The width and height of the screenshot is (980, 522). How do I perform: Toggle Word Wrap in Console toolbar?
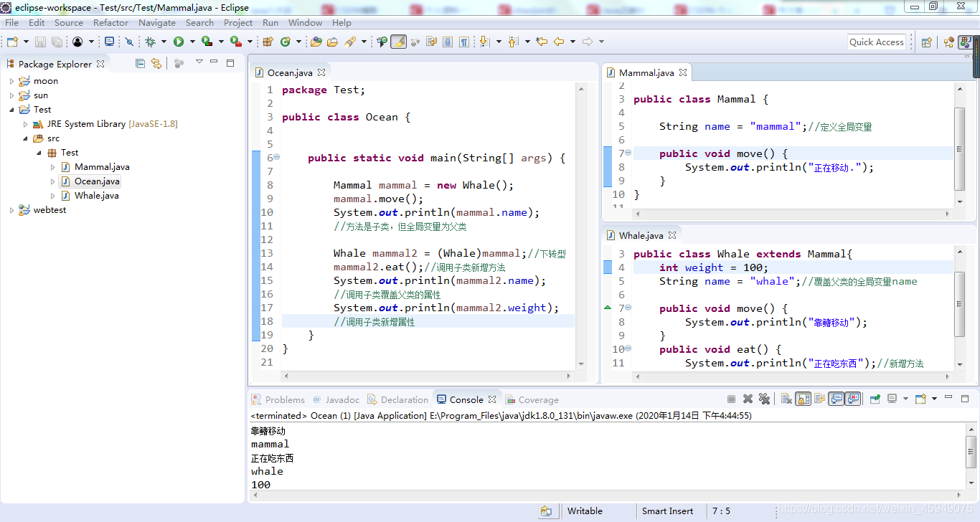click(819, 399)
